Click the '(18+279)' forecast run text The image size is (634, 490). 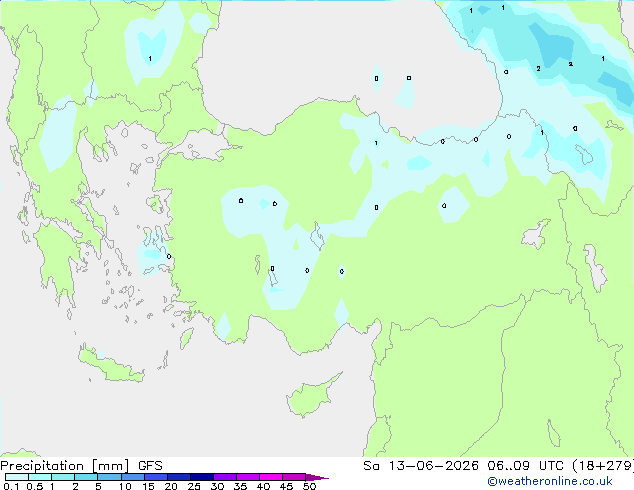click(x=603, y=466)
